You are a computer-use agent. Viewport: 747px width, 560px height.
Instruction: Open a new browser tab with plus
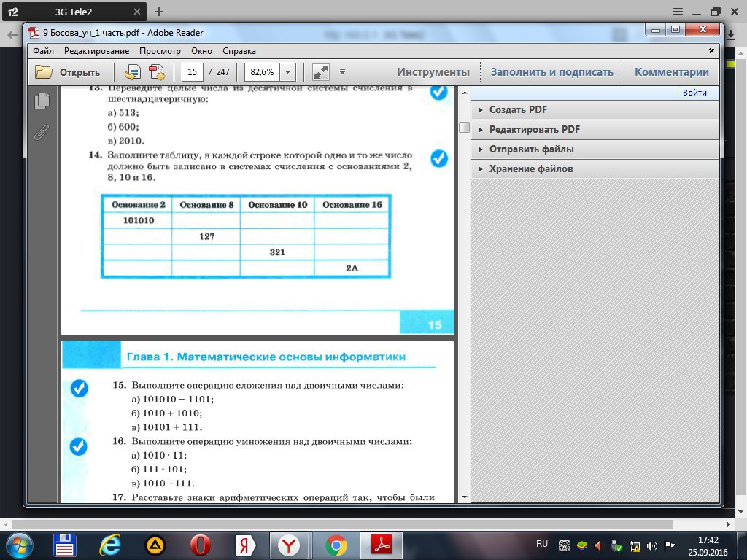pyautogui.click(x=159, y=12)
